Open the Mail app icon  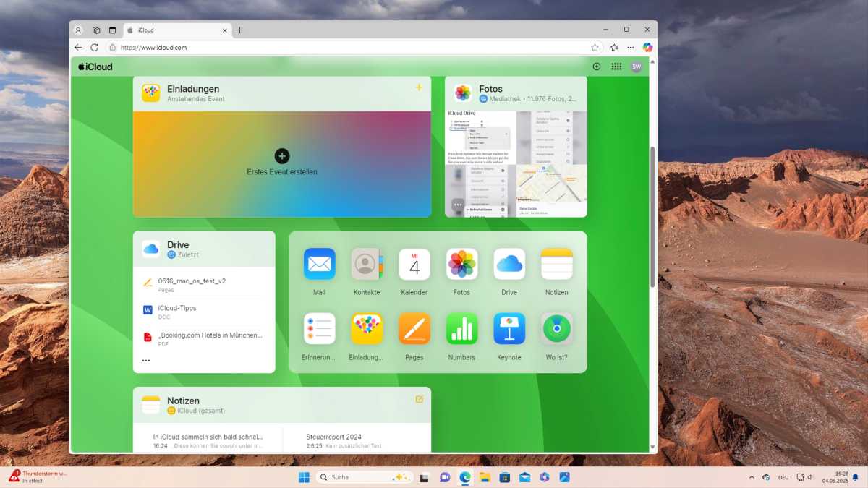point(319,264)
